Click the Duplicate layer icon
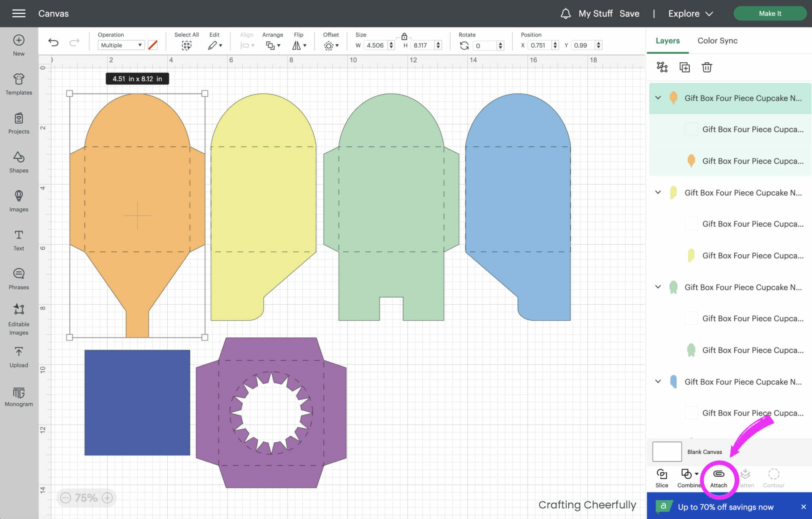This screenshot has width=812, height=519. pyautogui.click(x=684, y=67)
